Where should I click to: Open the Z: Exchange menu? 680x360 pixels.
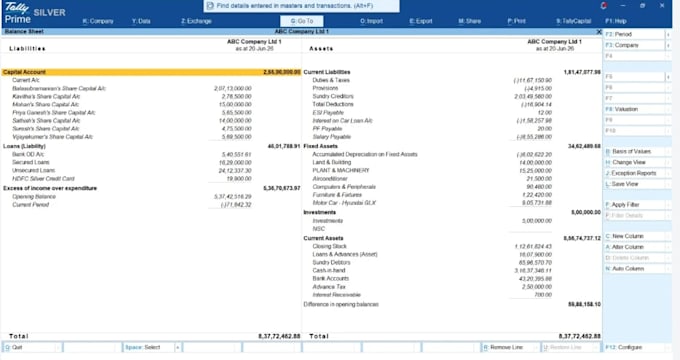pyautogui.click(x=196, y=21)
